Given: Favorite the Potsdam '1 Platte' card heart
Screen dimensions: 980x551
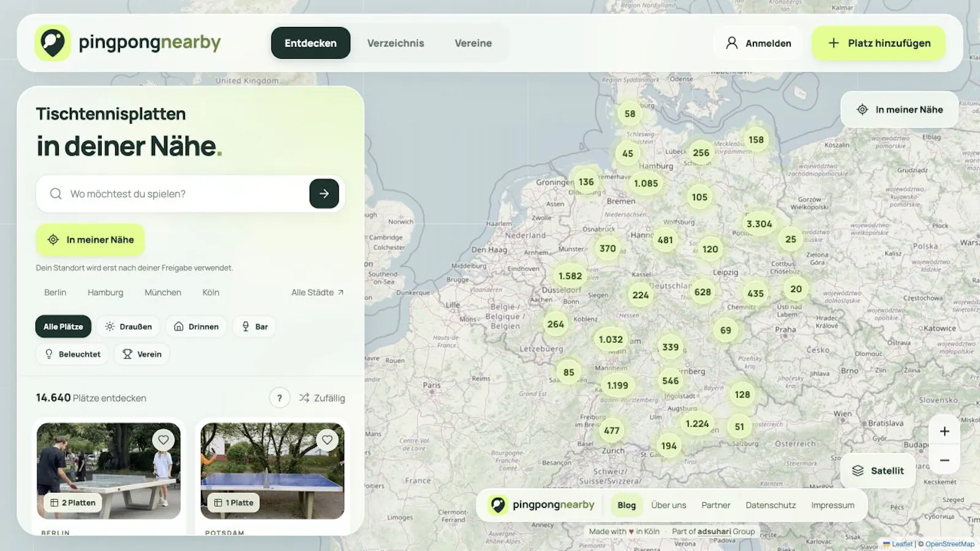Looking at the screenshot, I should pos(327,440).
